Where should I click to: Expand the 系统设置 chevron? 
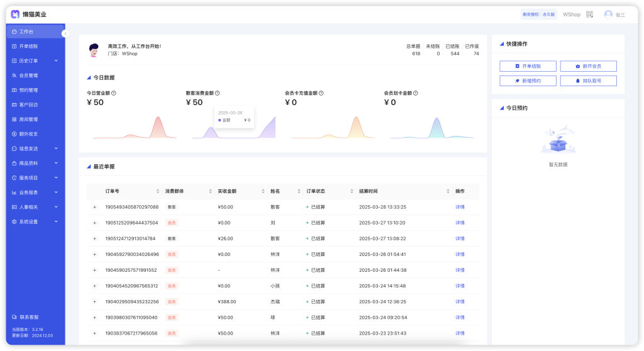tap(56, 221)
